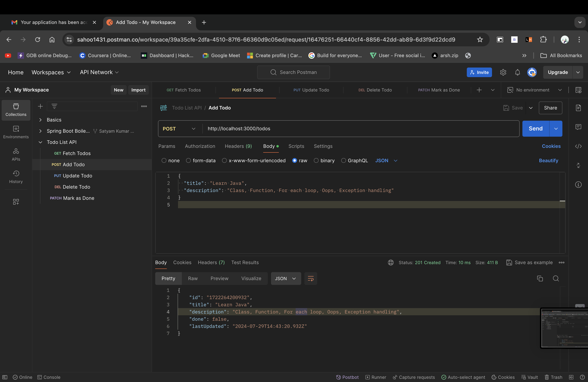
Task: Open the comments icon in right sidebar
Action: (x=578, y=127)
